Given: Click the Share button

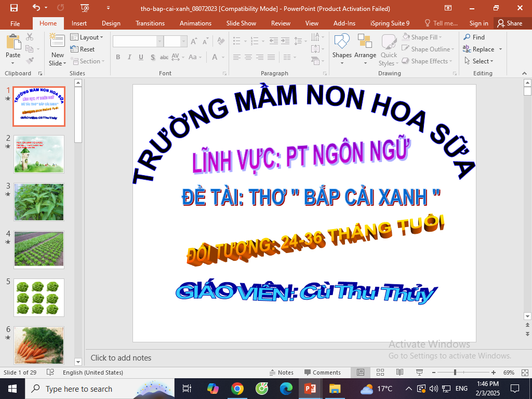Looking at the screenshot, I should click(509, 23).
